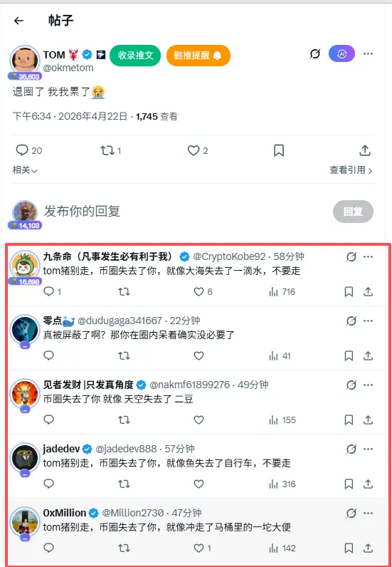The height and width of the screenshot is (567, 392).
Task: Open the Grok icon beside TOM's header
Action: tap(315, 54)
